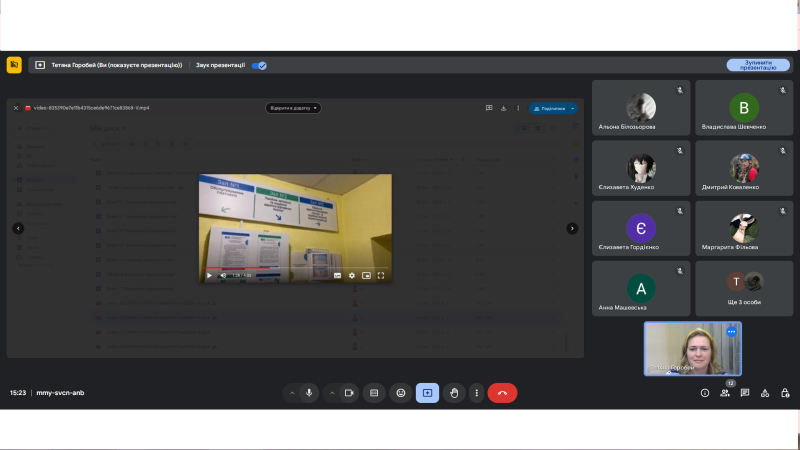Expand microphone audio settings chevron
Viewport: 800px width, 450px height.
292,393
